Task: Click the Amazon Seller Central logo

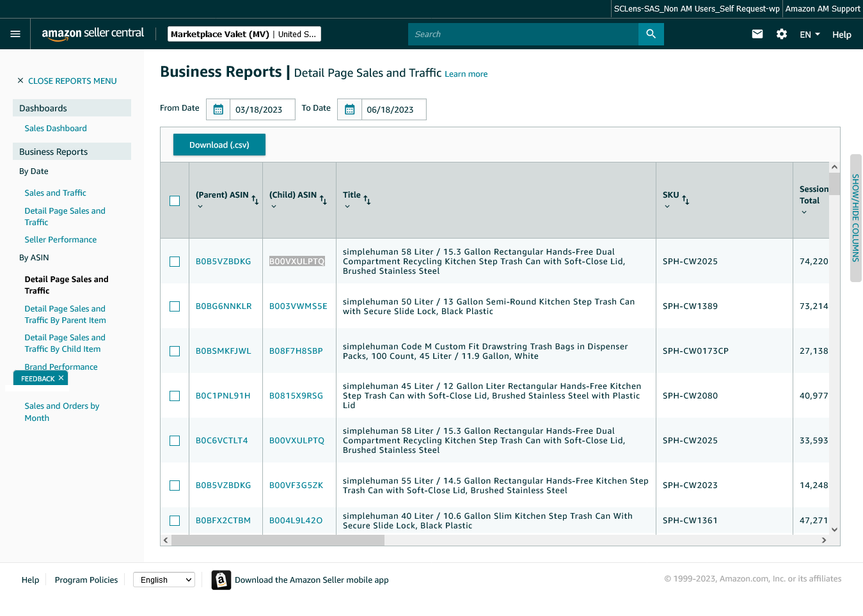Action: click(x=93, y=34)
